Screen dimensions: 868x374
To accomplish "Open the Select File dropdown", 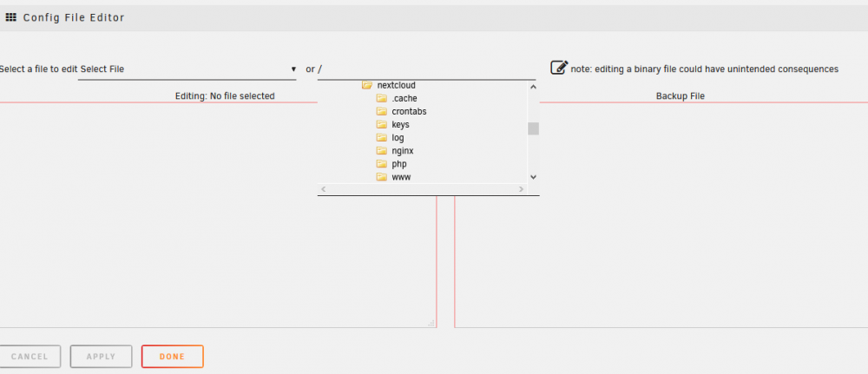I will [x=187, y=69].
